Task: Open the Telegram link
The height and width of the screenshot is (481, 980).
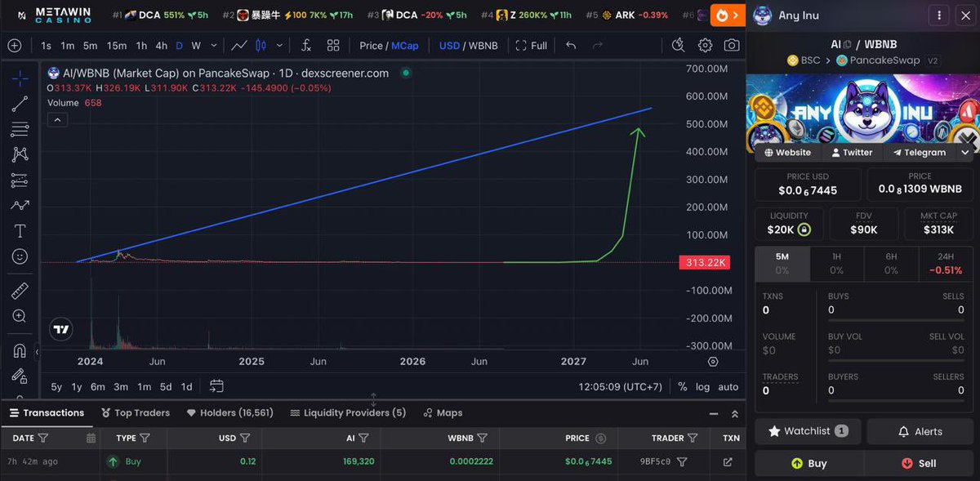Action: click(920, 153)
